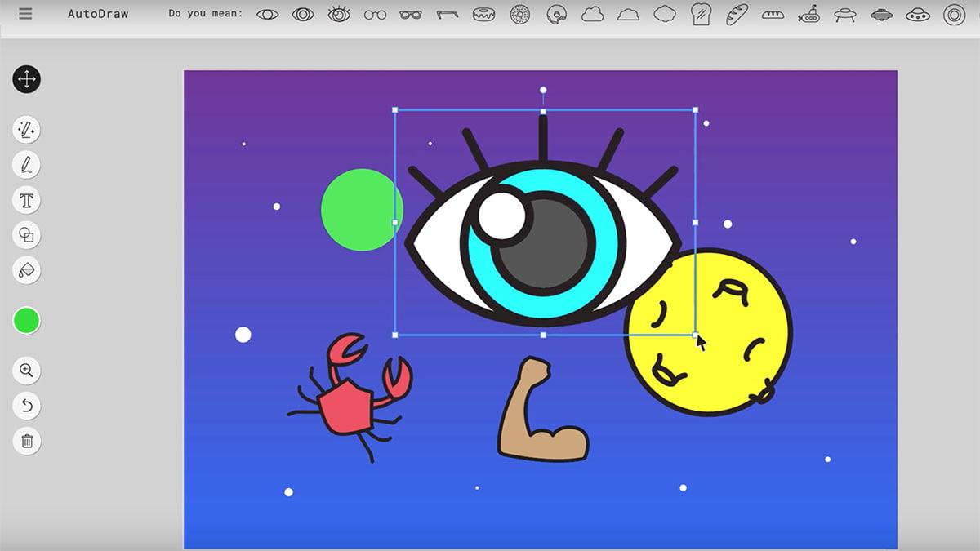The image size is (980, 551).
Task: Select the Select tool
Action: point(27,79)
